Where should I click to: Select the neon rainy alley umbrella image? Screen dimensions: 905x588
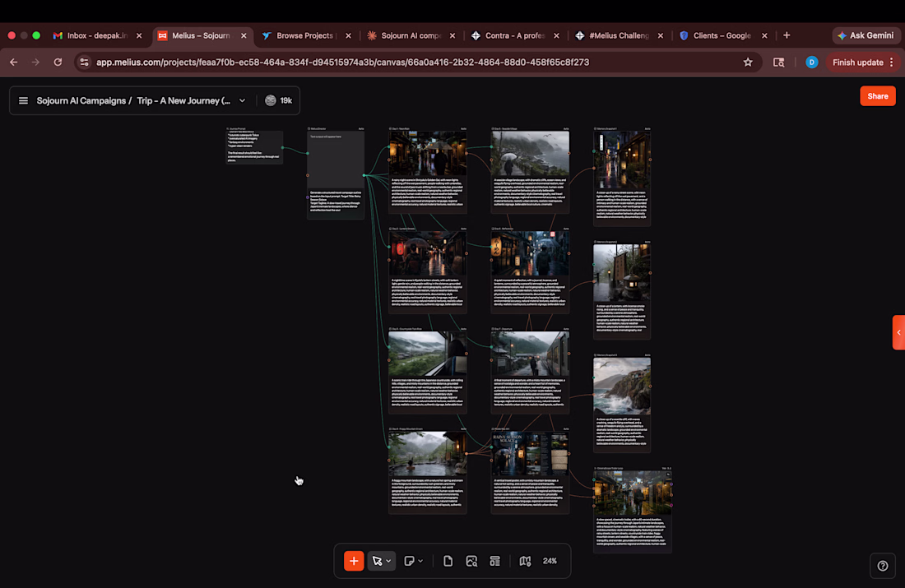pos(428,153)
